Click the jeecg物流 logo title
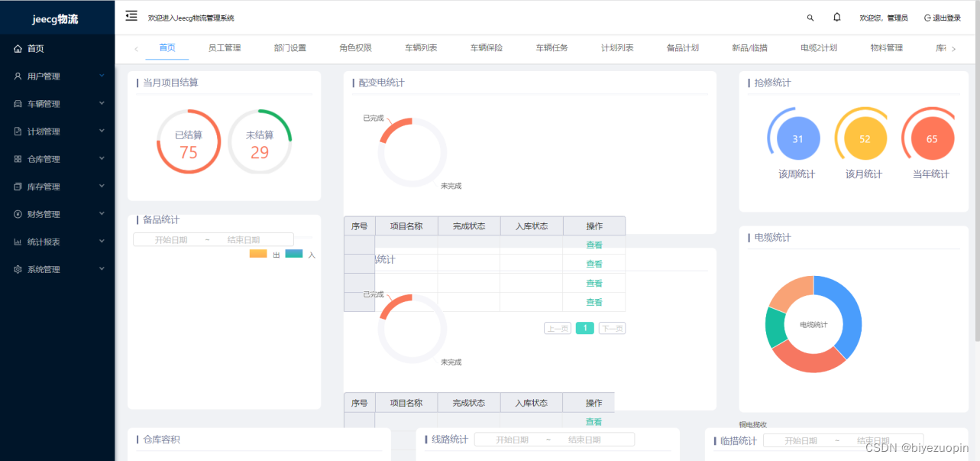 pyautogui.click(x=56, y=19)
